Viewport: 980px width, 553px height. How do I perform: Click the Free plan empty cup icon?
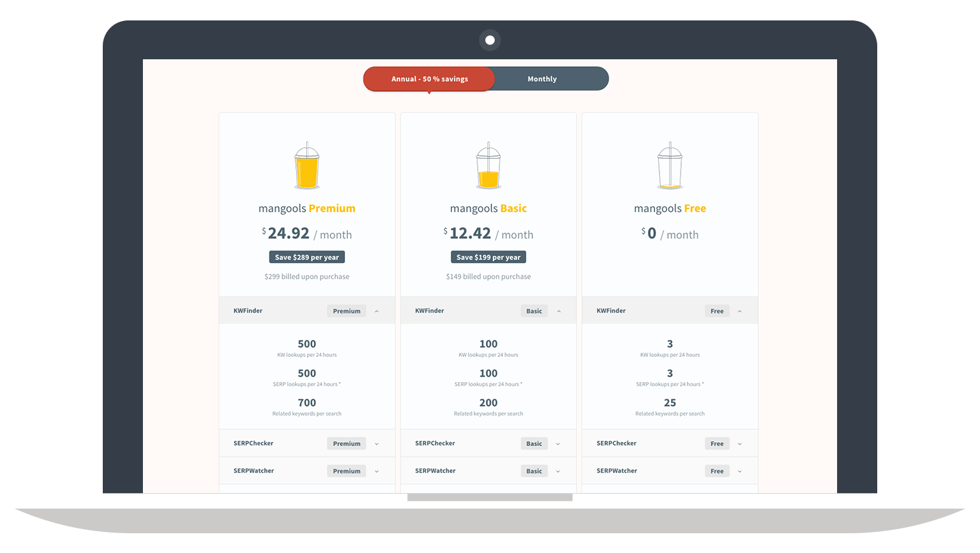click(670, 165)
